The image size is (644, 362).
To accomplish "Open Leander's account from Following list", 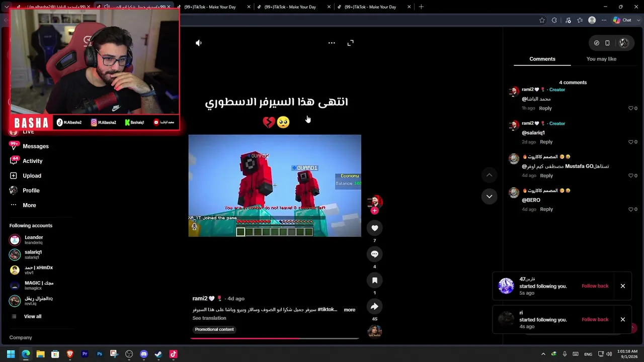I will point(34,240).
